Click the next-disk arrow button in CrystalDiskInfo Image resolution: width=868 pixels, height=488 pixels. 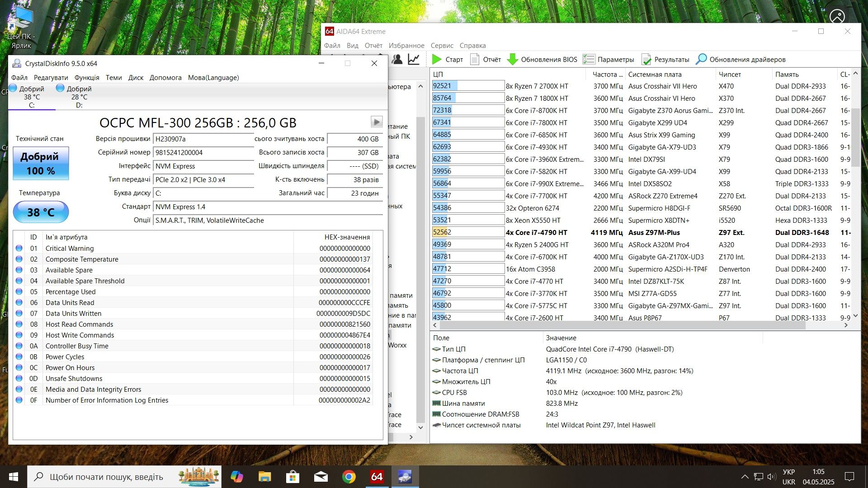coord(377,122)
